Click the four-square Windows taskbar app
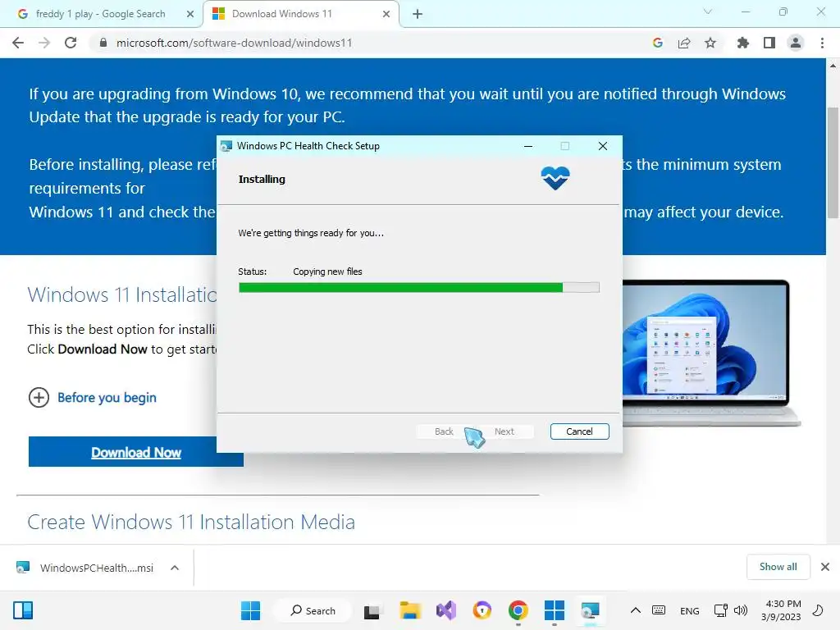 tap(554, 610)
